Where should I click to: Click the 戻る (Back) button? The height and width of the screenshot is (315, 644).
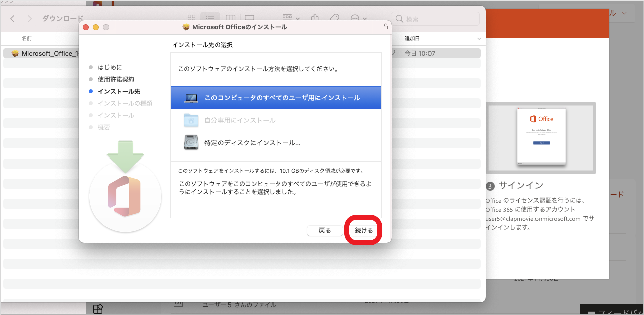click(x=325, y=230)
